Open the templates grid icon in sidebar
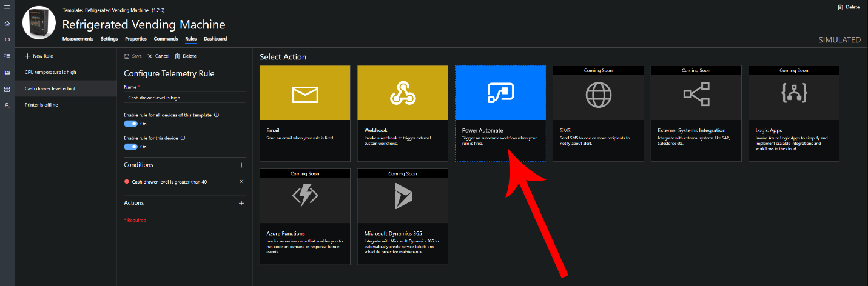 click(7, 89)
